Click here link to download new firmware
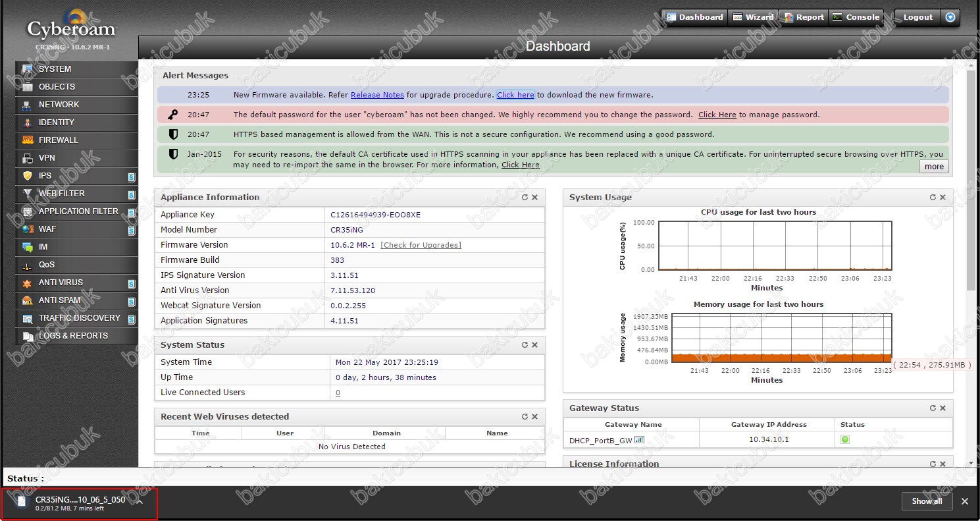This screenshot has height=521, width=980. (515, 95)
